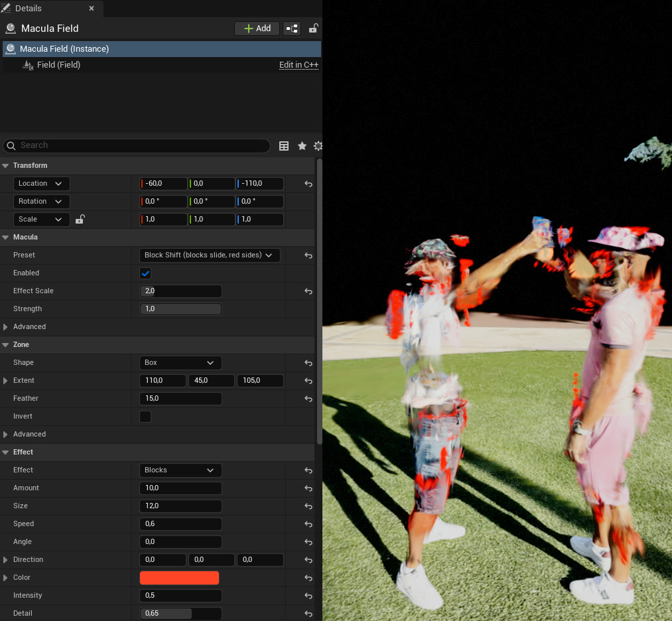Viewport: 672px width, 621px height.
Task: Reset Amount value to default
Action: click(308, 488)
